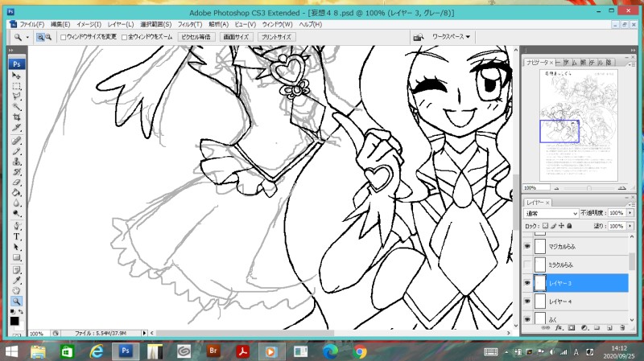Click the Navigator zoom slider handle
This screenshot has width=644, height=361.
click(x=589, y=188)
